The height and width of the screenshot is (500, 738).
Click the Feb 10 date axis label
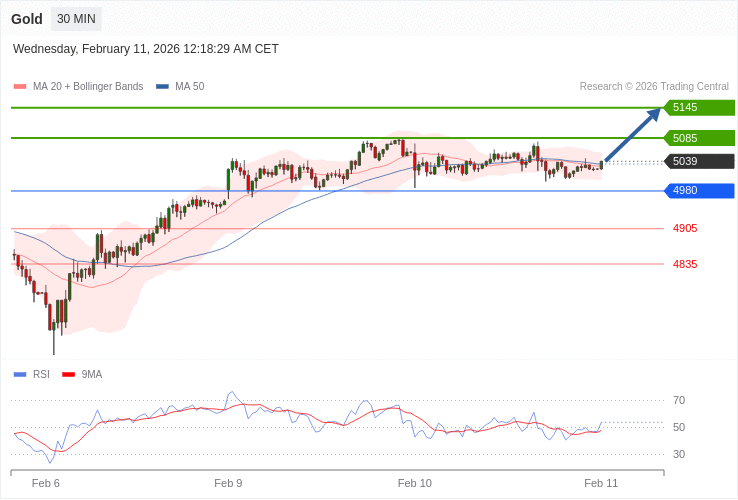[x=414, y=483]
